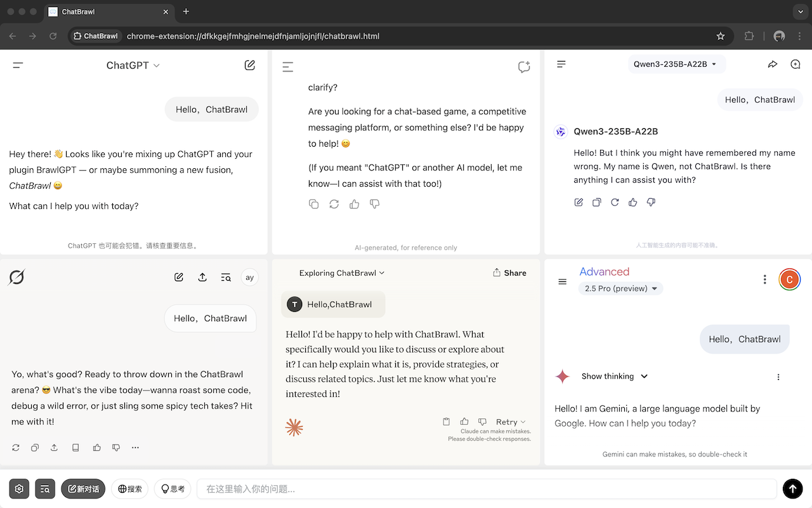The height and width of the screenshot is (508, 812).
Task: Edit the Qwen response
Action: [x=579, y=202]
